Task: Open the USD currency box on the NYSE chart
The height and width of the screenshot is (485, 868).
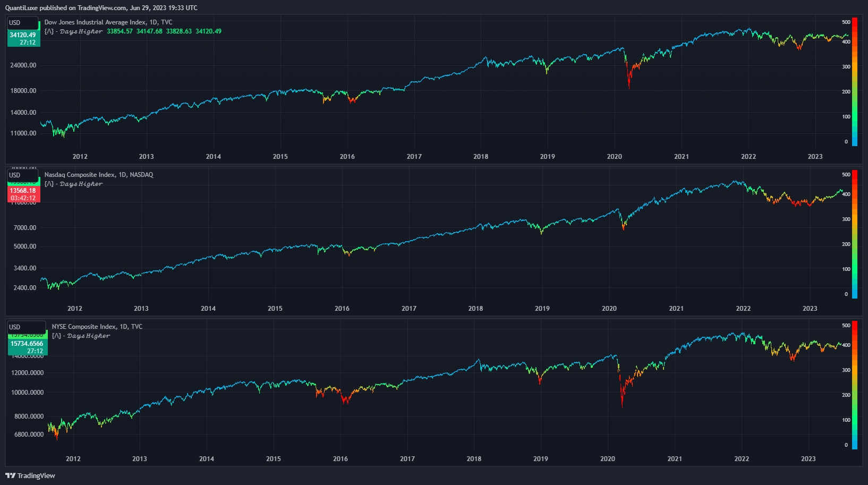Action: point(27,327)
